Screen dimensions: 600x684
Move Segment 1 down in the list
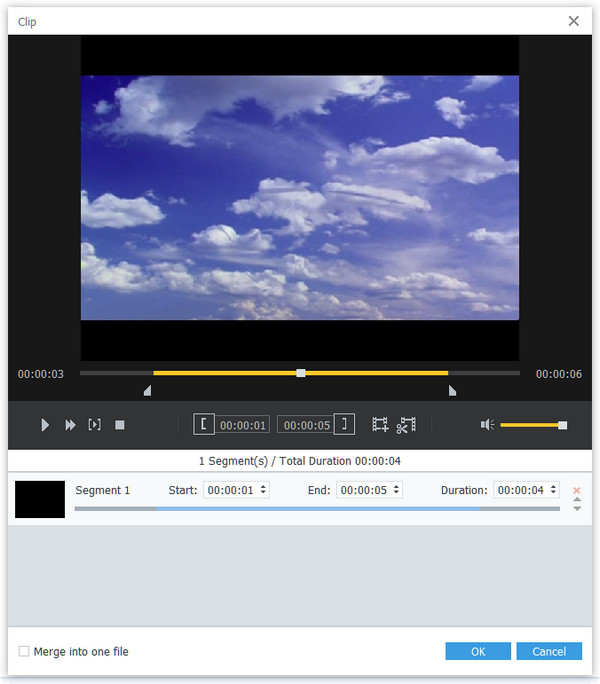point(577,509)
